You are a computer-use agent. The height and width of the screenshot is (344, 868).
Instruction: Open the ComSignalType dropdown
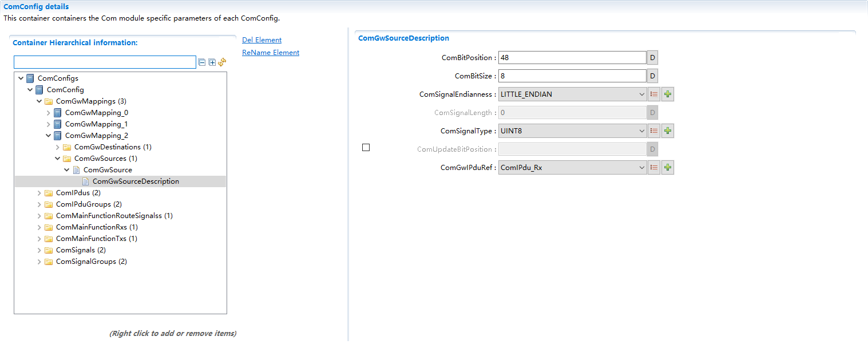coord(572,131)
